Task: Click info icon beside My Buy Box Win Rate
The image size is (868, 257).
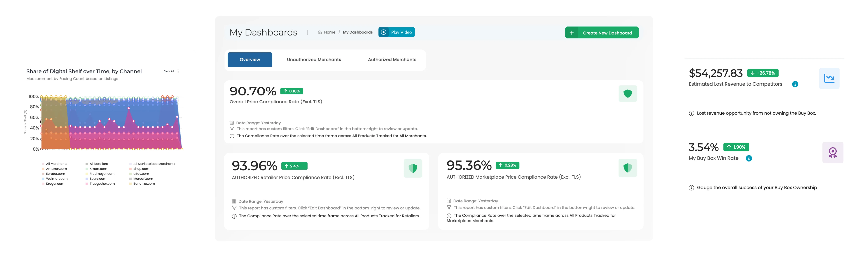Action: [x=749, y=159]
